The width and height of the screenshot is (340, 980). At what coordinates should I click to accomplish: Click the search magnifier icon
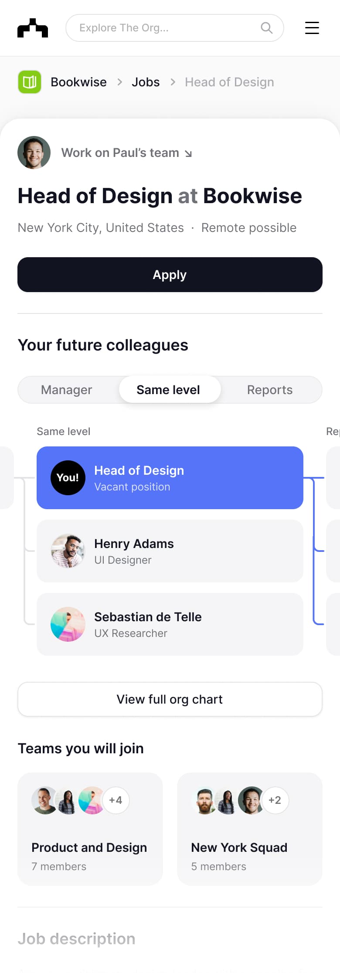[266, 28]
